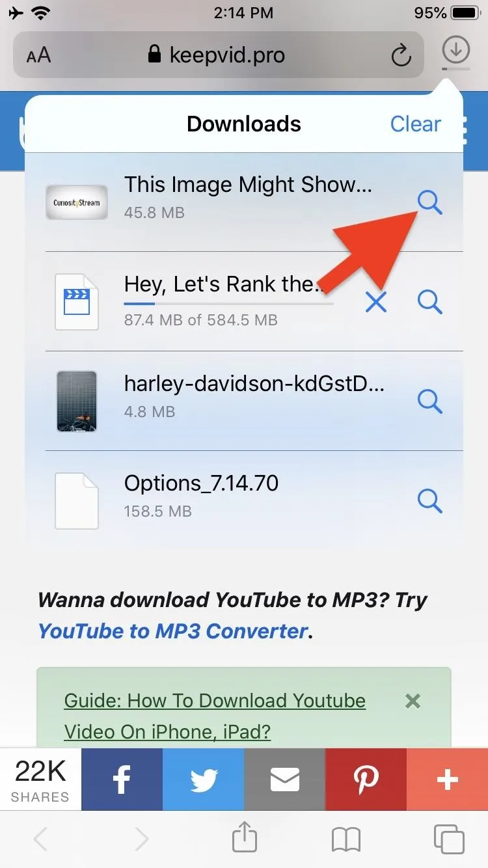Open Safari bookmarks
The width and height of the screenshot is (488, 868).
[346, 839]
